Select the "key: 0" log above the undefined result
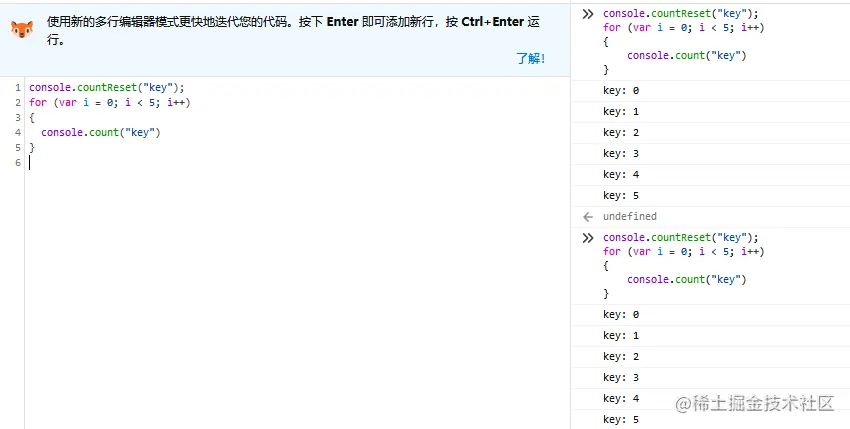The image size is (850, 429). click(711, 91)
